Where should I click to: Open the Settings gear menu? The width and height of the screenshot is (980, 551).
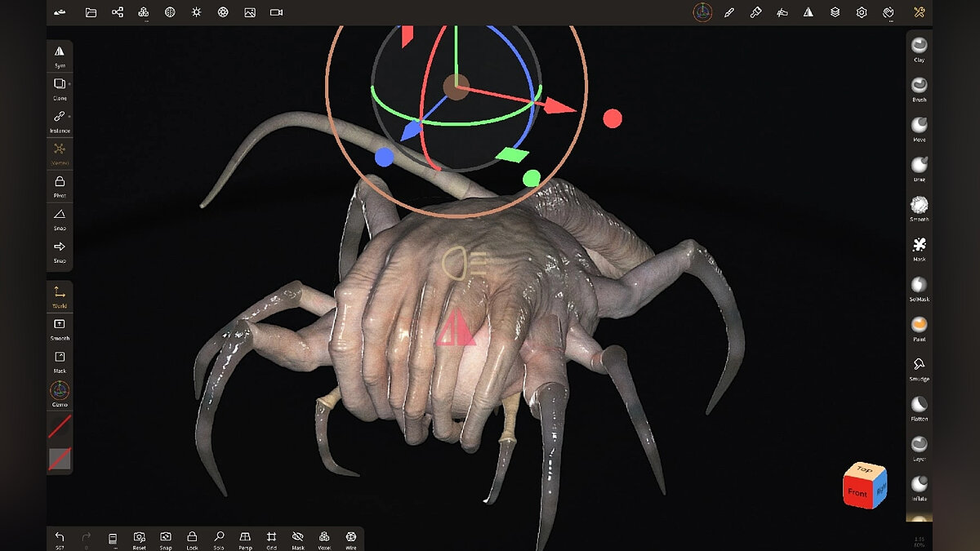[862, 12]
